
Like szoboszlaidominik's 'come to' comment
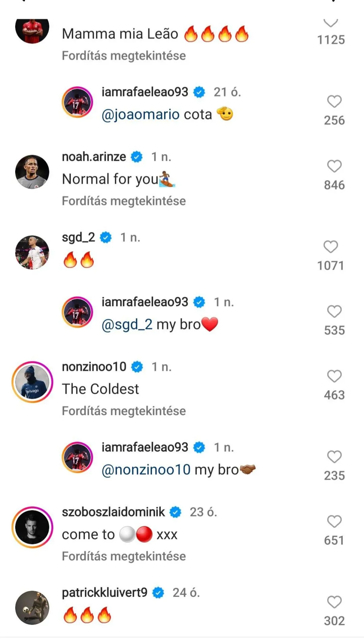(x=334, y=522)
